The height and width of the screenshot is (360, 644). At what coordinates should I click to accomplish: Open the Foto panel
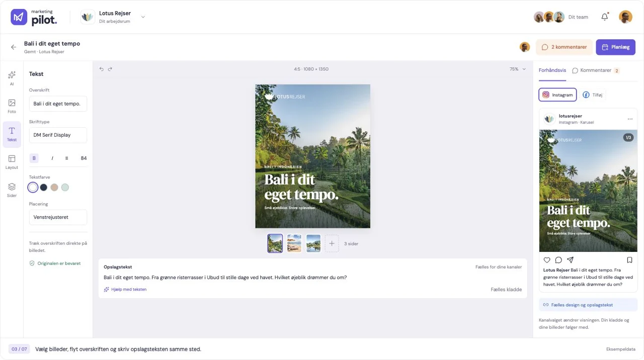point(12,106)
